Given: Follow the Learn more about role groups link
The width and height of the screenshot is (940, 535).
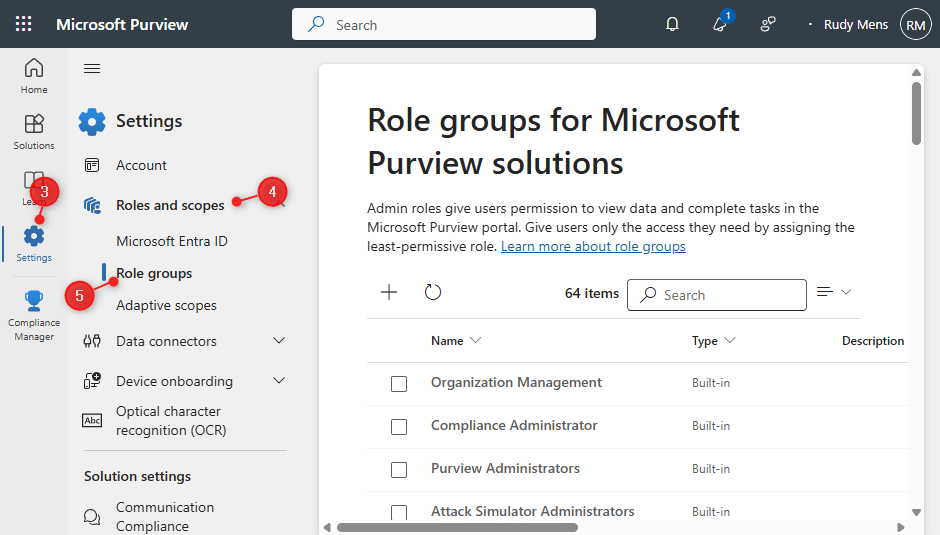Looking at the screenshot, I should coord(593,246).
